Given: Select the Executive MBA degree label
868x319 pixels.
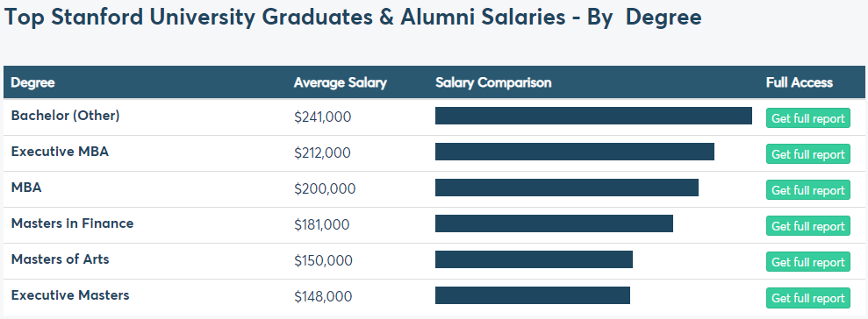Looking at the screenshot, I should pyautogui.click(x=60, y=152).
